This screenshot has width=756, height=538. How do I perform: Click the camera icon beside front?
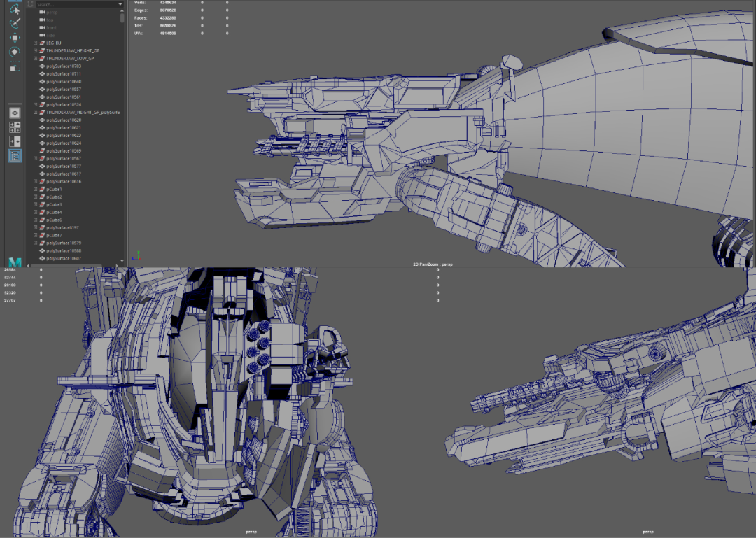pyautogui.click(x=42, y=27)
